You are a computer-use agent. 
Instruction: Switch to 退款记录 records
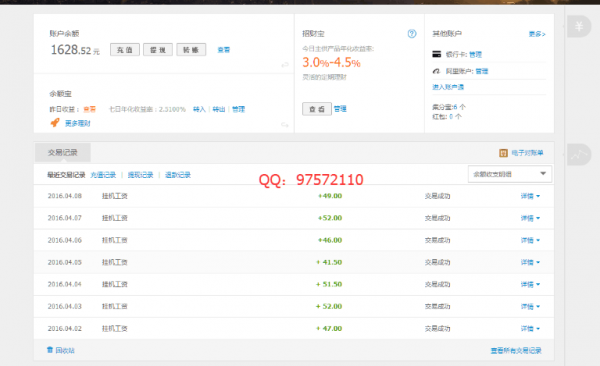click(x=178, y=175)
